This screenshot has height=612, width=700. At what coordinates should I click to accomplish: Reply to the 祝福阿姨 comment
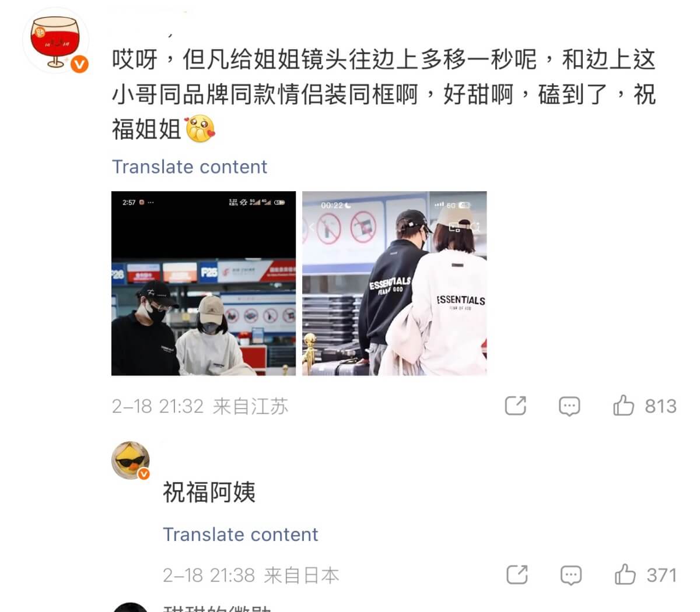point(570,575)
